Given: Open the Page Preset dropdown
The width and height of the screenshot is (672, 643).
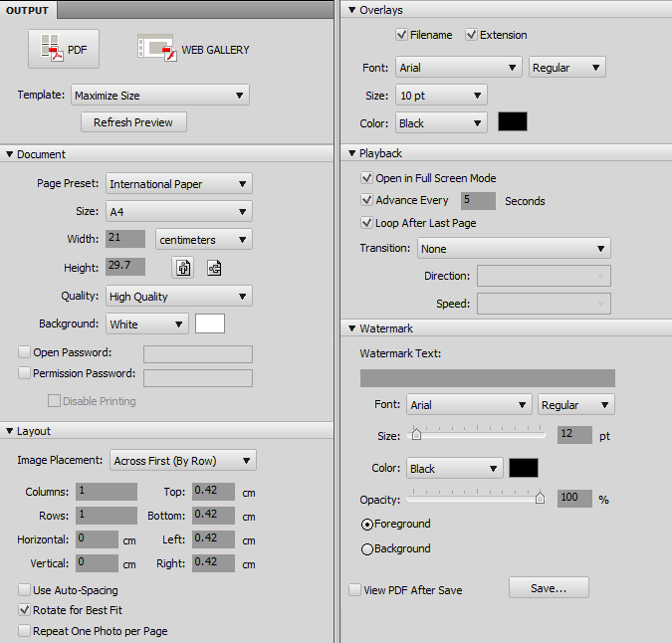Looking at the screenshot, I should (x=178, y=184).
